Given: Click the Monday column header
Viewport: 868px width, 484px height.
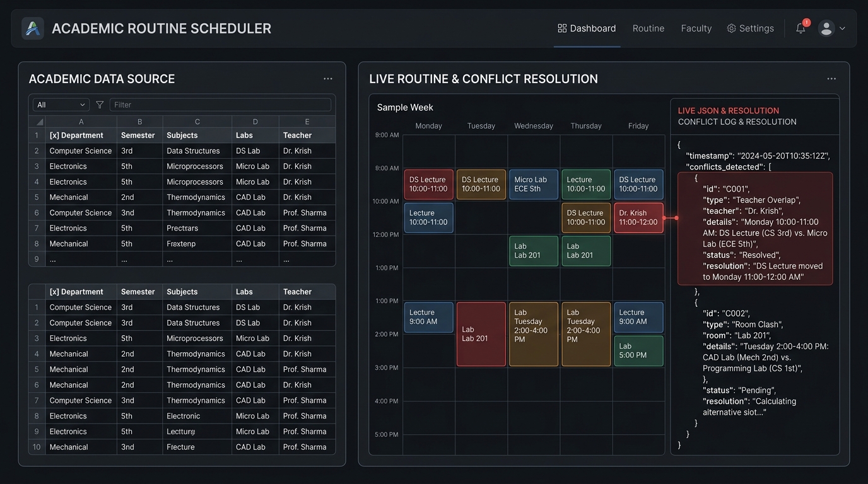Looking at the screenshot, I should coord(428,126).
